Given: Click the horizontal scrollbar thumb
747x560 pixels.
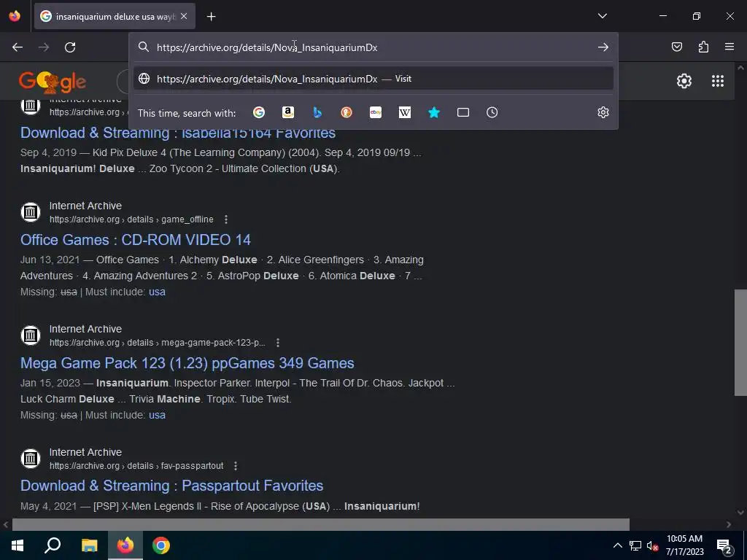Looking at the screenshot, I should (321, 525).
